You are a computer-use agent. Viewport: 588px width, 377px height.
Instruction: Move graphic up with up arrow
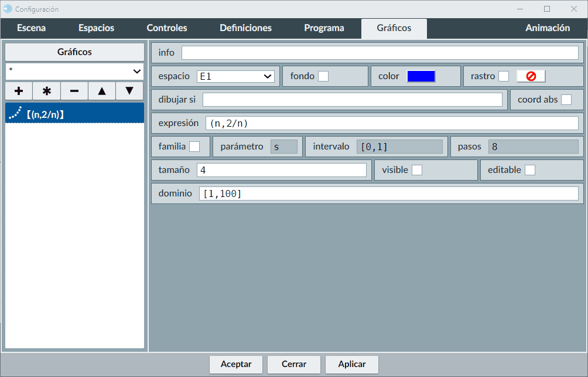tap(102, 91)
